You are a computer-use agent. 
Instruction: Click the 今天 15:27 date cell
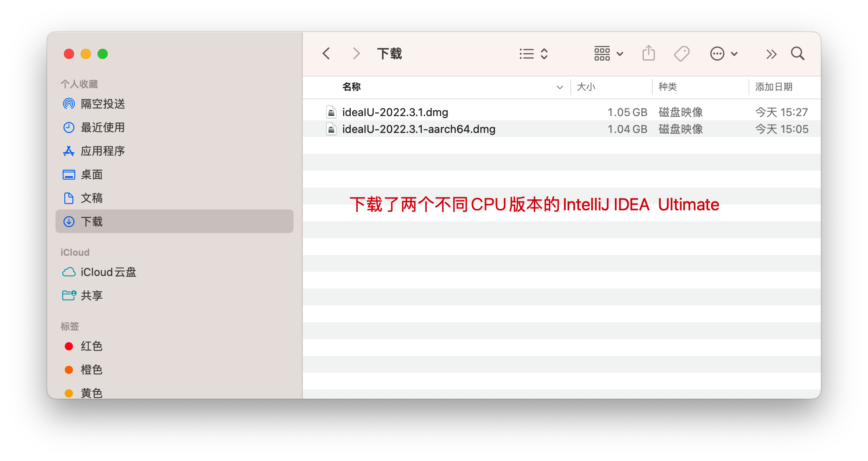(781, 112)
